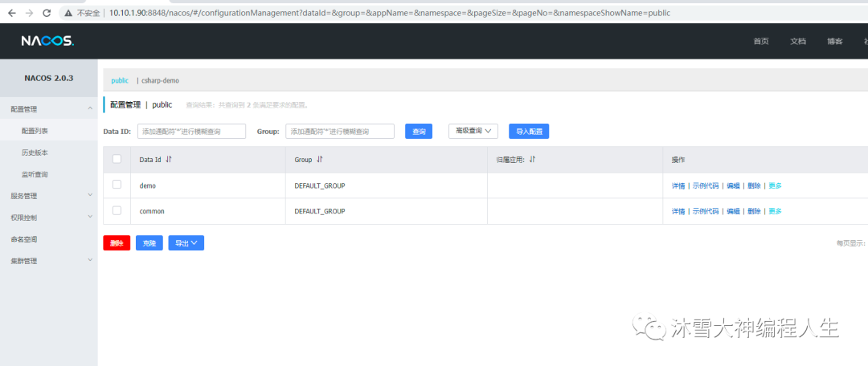868x366 pixels.
Task: Click the insecure-site warning icon in address bar
Action: 69,13
